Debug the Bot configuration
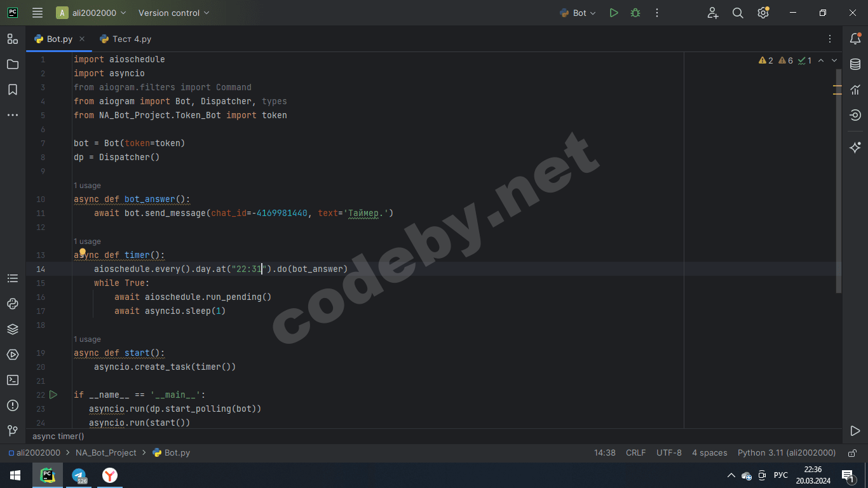 pos(635,13)
